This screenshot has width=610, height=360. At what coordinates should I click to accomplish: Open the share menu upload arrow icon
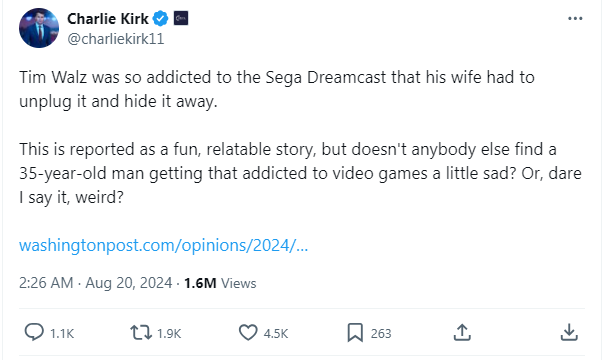coord(462,333)
